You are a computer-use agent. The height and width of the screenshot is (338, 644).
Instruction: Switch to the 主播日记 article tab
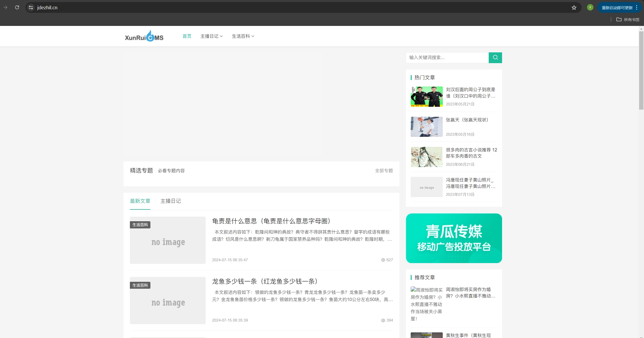click(x=170, y=201)
